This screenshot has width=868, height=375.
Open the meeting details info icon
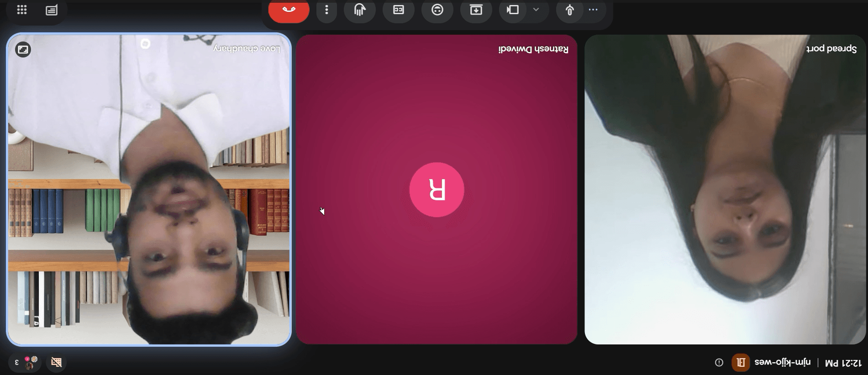[x=719, y=363]
